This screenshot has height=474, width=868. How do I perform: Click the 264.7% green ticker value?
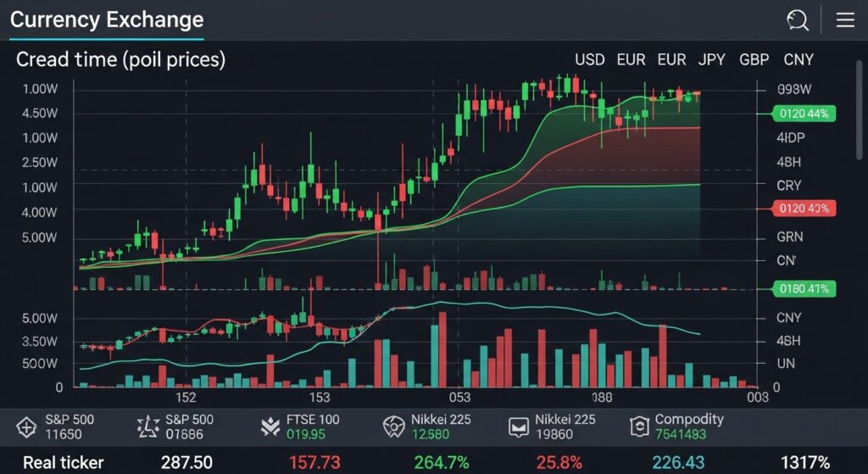point(441,462)
